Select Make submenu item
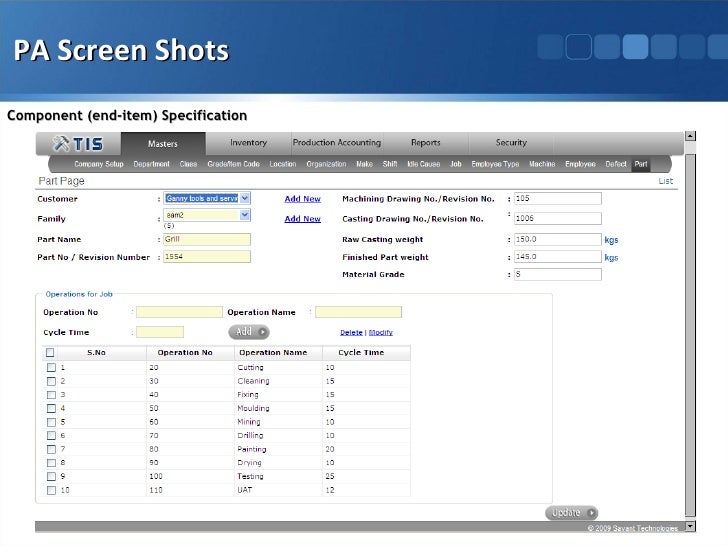The width and height of the screenshot is (728, 546). (x=364, y=164)
